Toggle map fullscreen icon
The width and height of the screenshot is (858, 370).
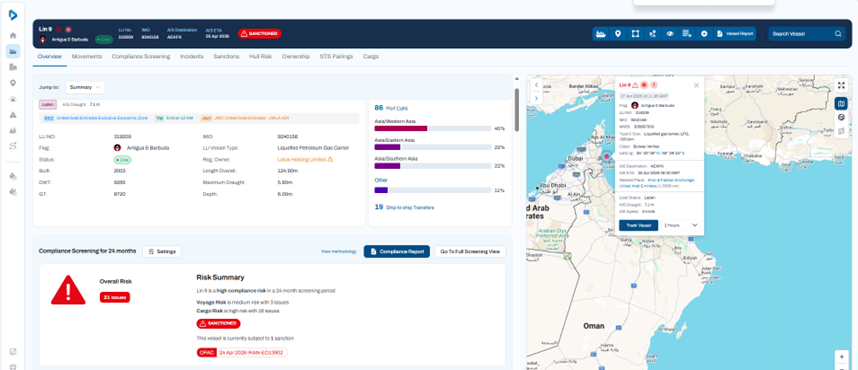pyautogui.click(x=842, y=85)
